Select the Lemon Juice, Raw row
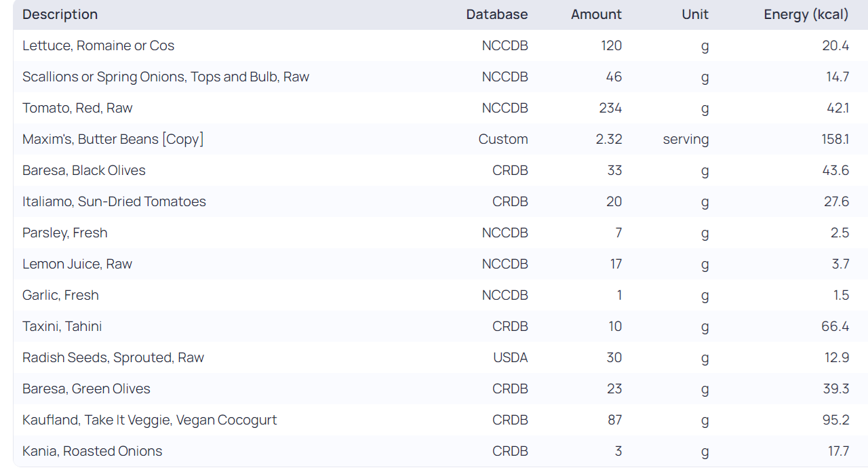The width and height of the screenshot is (868, 472). tap(77, 264)
